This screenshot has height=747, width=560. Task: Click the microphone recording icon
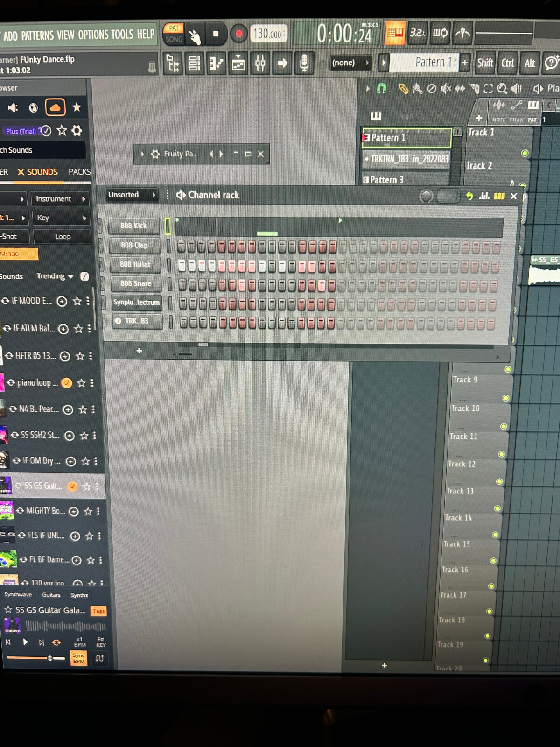click(x=304, y=63)
